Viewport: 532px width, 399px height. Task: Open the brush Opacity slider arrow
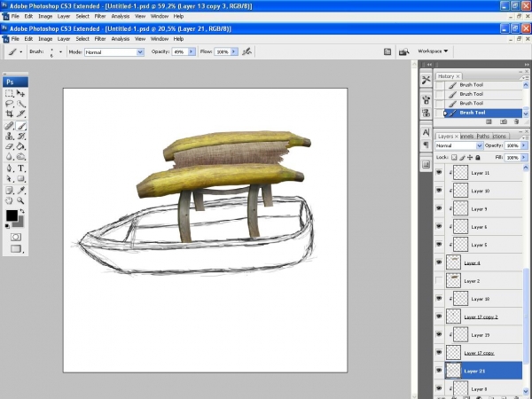pos(192,51)
